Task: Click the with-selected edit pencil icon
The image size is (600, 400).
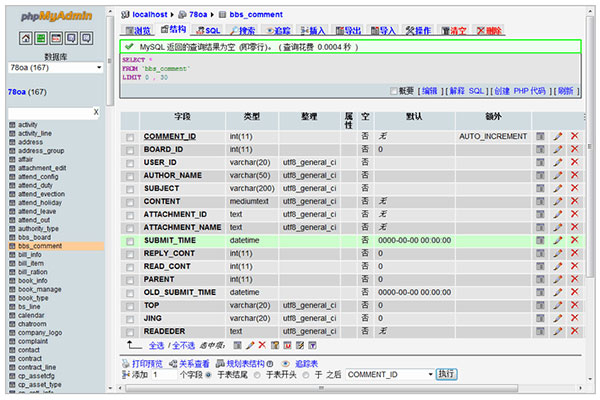Action: (250, 346)
